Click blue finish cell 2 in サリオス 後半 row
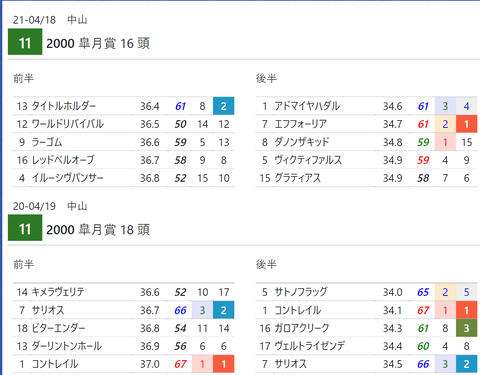Image resolution: width=480 pixels, height=375 pixels. [466, 364]
